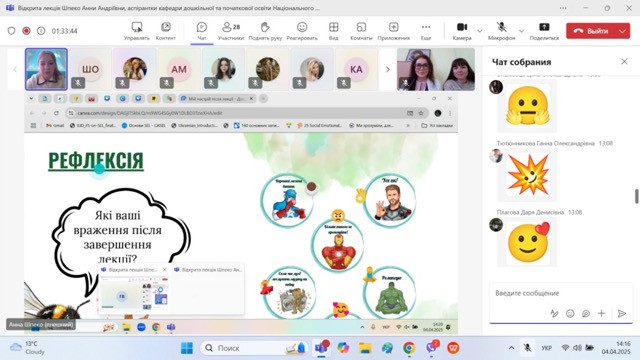Start sharing with Поделиться button
640x360 pixels.
tap(544, 31)
